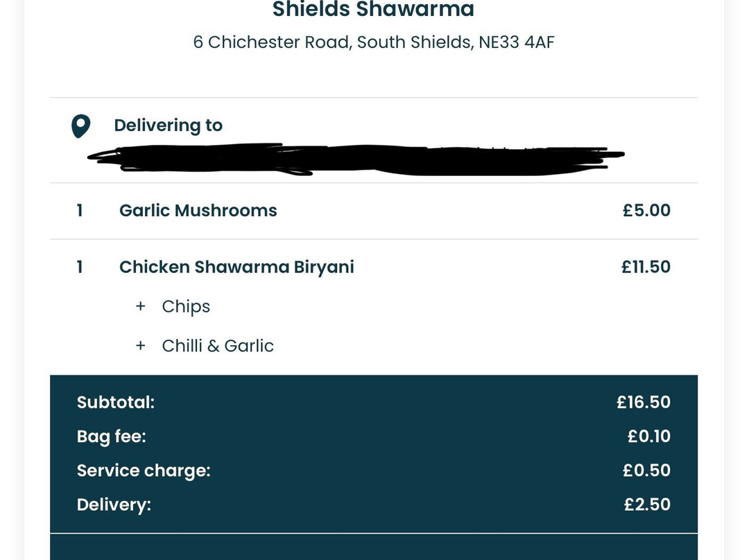Click the plus icon beside Chilli & Garlic
Image resolution: width=749 pixels, height=560 pixels.
tap(141, 346)
